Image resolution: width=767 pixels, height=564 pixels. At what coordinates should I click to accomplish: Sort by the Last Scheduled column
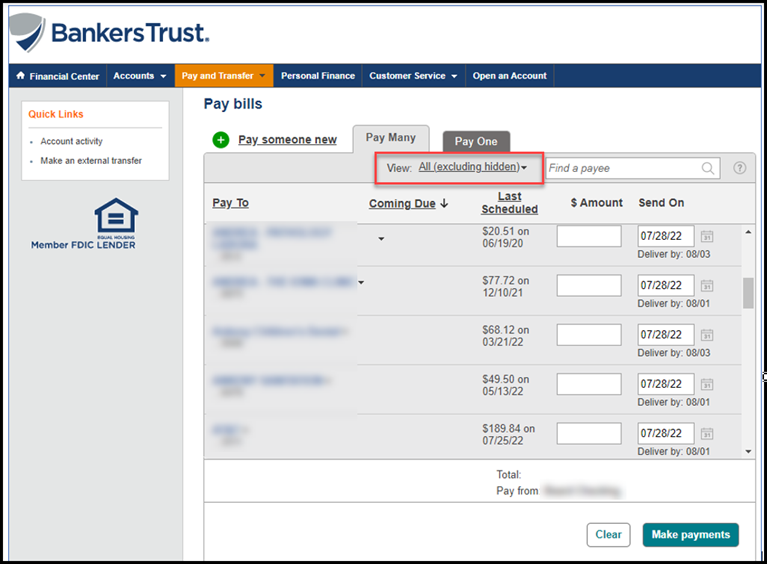pos(510,203)
